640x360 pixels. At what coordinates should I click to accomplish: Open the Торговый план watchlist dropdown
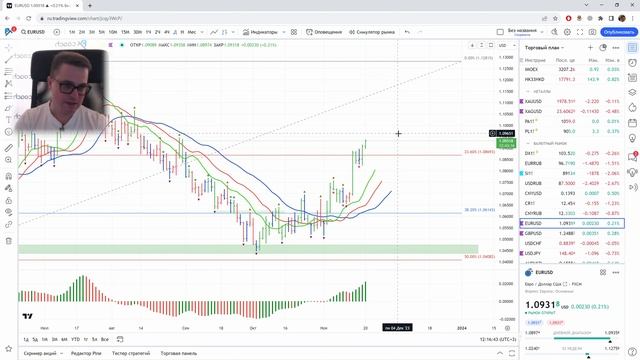[544, 48]
